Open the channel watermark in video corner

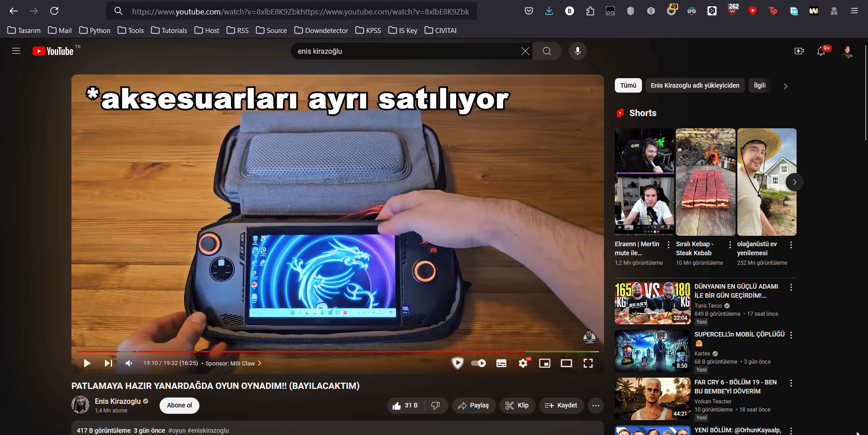point(589,337)
